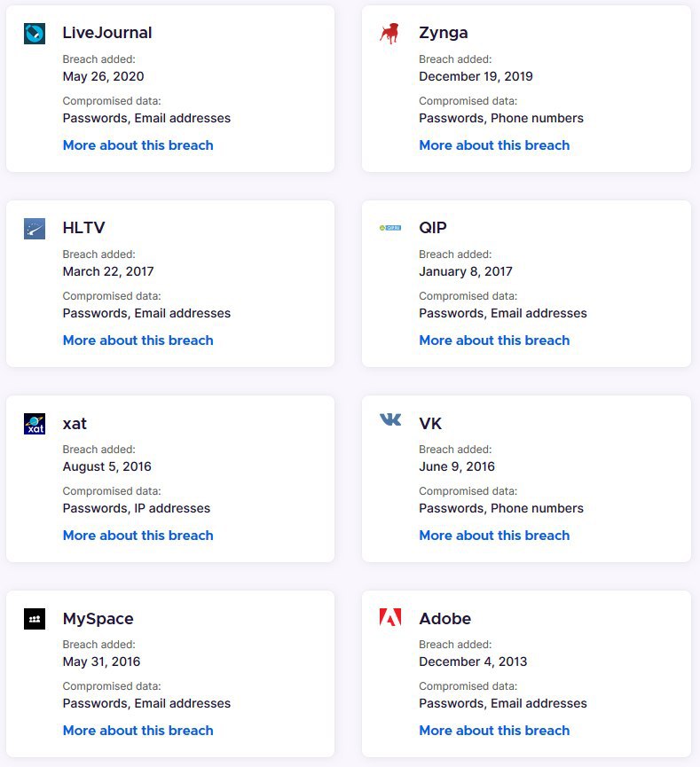Click the date January 8, 2017
The image size is (700, 767).
point(466,271)
